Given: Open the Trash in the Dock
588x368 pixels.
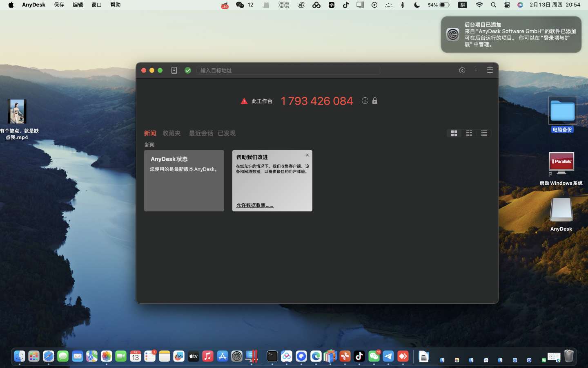Looking at the screenshot, I should click(569, 356).
